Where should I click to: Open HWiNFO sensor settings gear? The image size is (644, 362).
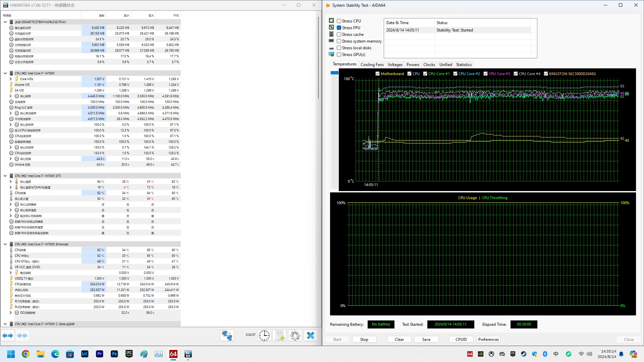[295, 335]
